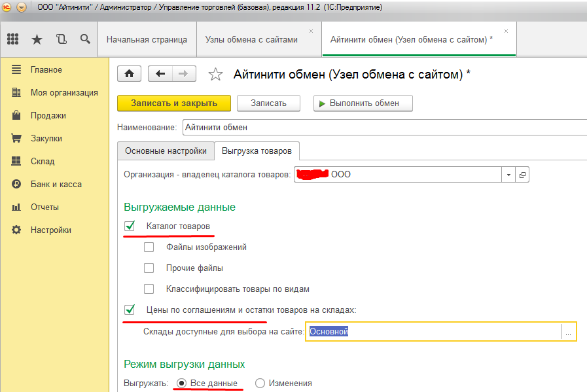The width and height of the screenshot is (587, 392).
Task: Click Выполнить обмен button
Action: point(363,103)
